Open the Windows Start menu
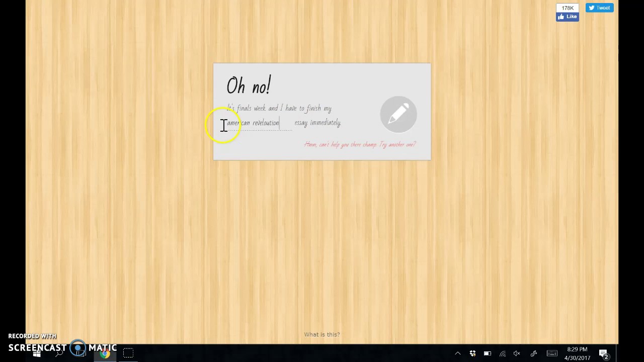The height and width of the screenshot is (362, 644). pos(37,353)
